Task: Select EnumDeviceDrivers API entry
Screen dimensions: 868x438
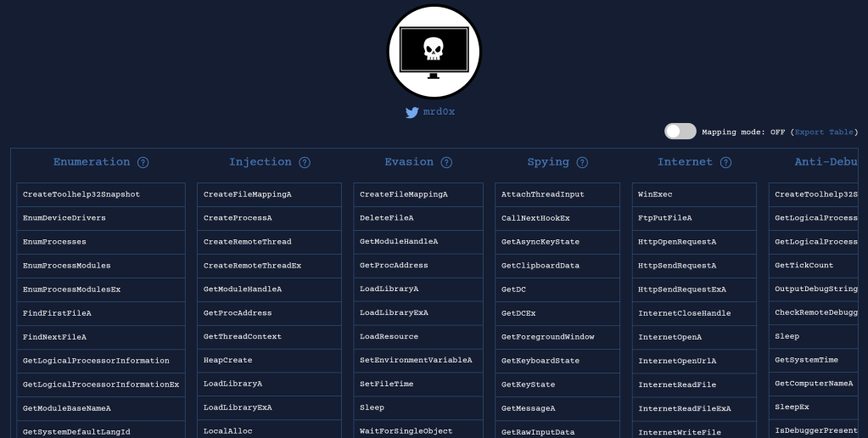Action: coord(64,218)
